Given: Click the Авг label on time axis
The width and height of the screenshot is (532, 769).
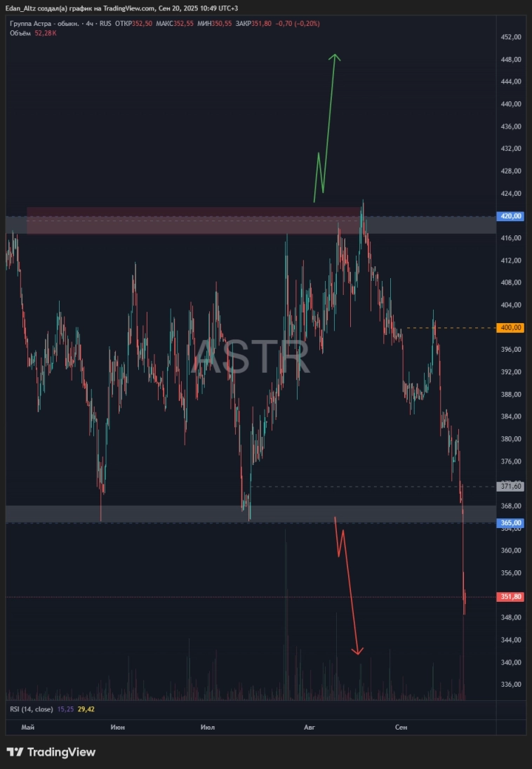Looking at the screenshot, I should [x=310, y=727].
